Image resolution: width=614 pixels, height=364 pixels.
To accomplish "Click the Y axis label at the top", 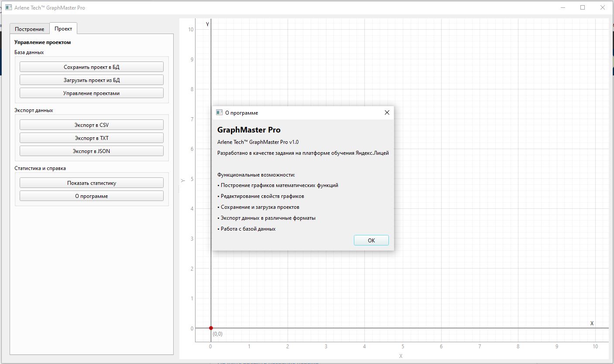I will (x=207, y=24).
